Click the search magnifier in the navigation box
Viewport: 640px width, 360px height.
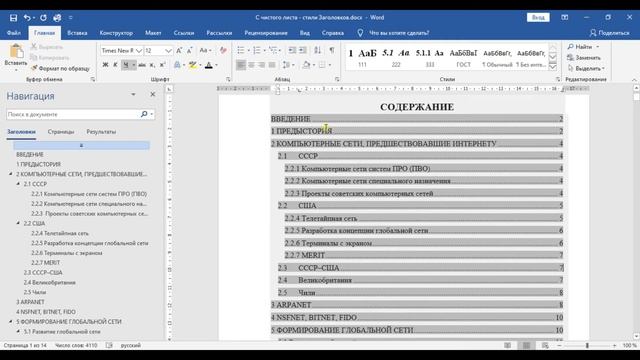click(144, 114)
